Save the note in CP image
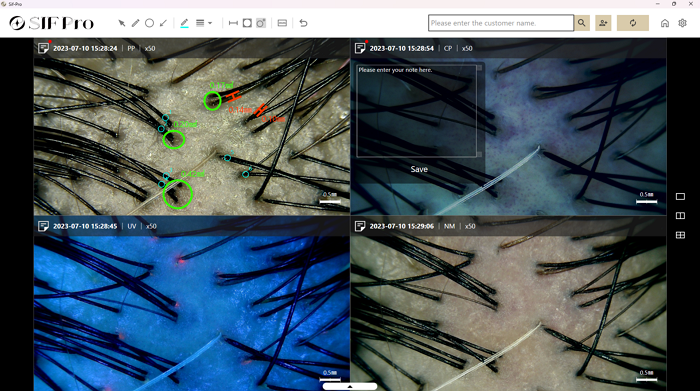This screenshot has width=700, height=391. point(419,169)
